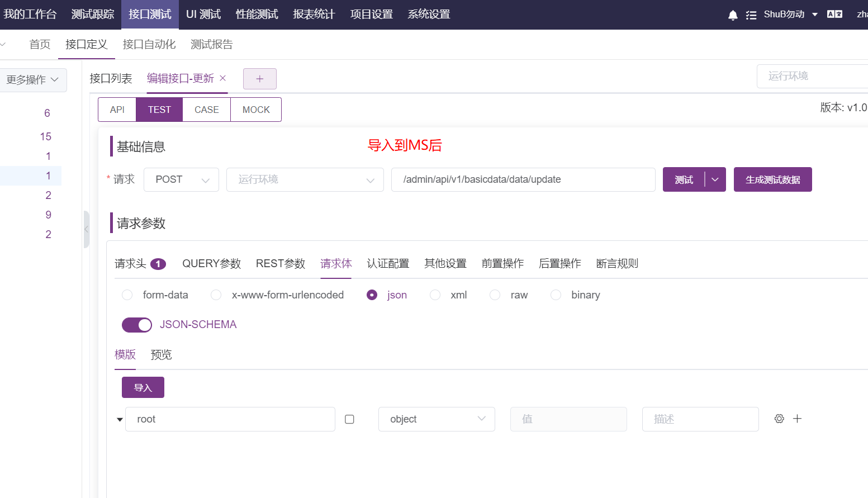Collapse the left sidebar with the chevron

[87, 229]
